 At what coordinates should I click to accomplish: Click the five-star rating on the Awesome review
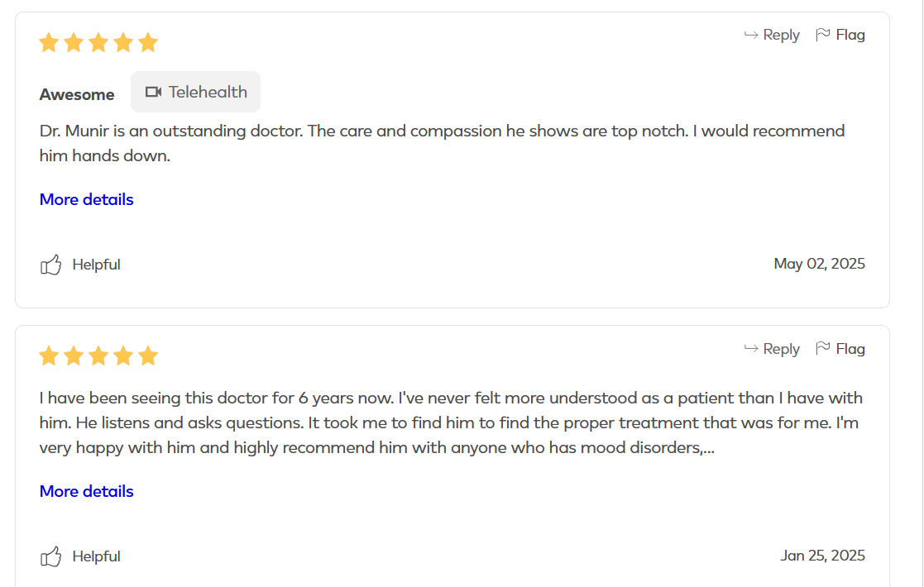pyautogui.click(x=98, y=42)
